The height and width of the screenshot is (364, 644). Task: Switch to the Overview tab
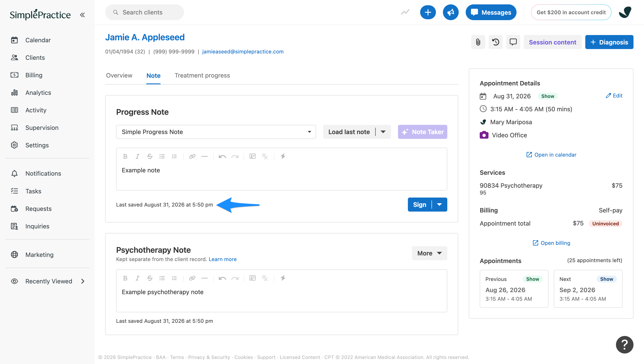tap(119, 76)
